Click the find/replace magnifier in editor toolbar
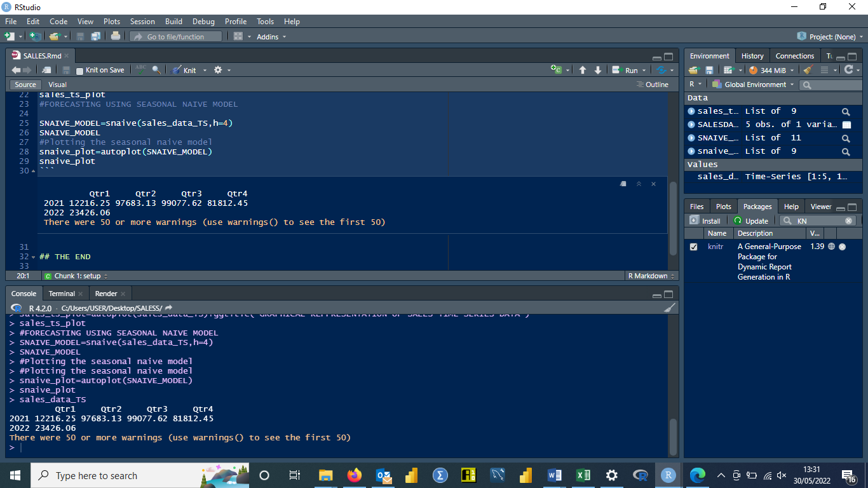Screen dimensions: 868x488 click(x=156, y=70)
